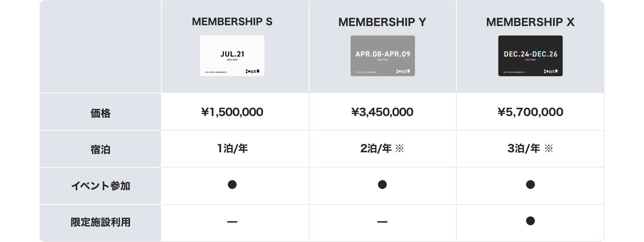Click the ¥5,700,000 price
Screen dimensions: 644x242
tap(530, 112)
